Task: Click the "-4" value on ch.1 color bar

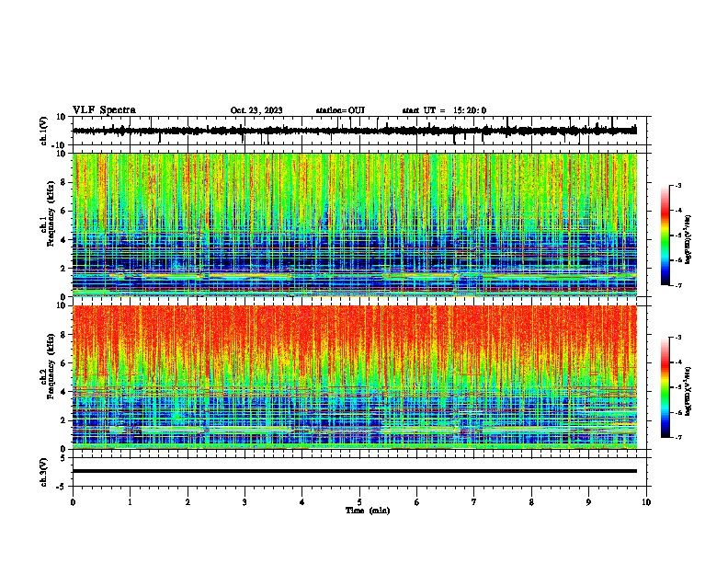Action: coord(677,211)
